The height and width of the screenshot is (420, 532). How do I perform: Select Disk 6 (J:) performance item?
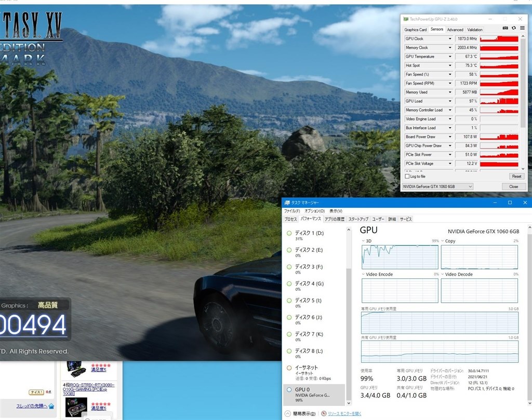314,320
